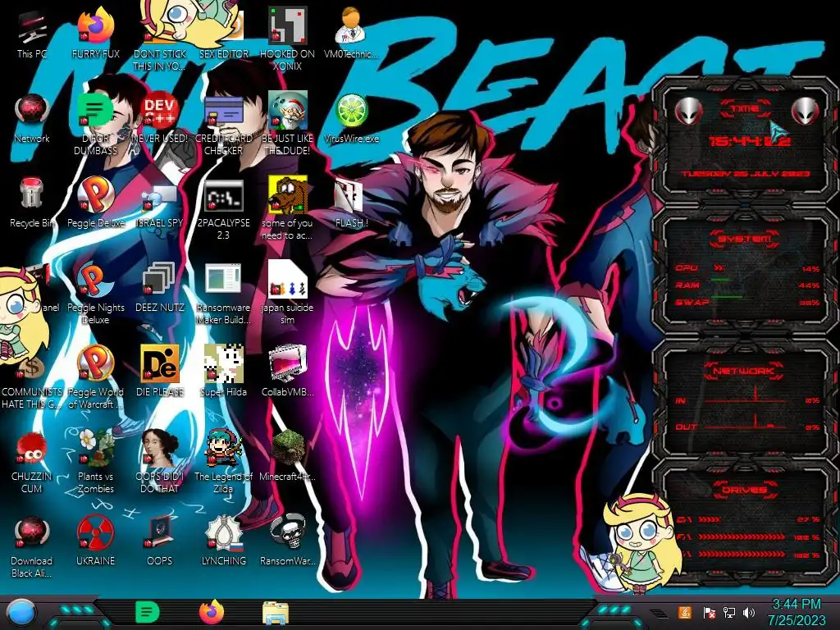Click the flag notification tray icon
The height and width of the screenshot is (630, 840).
coord(709,613)
